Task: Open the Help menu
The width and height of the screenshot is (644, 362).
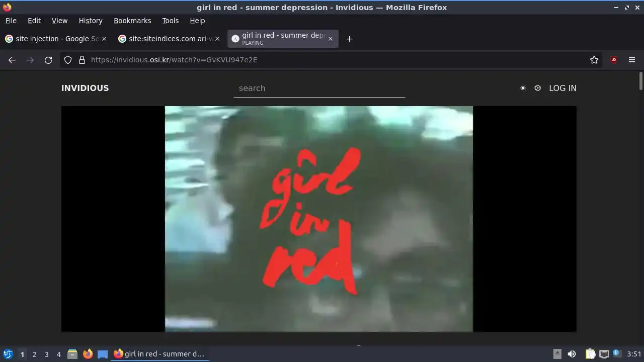Action: click(197, 21)
